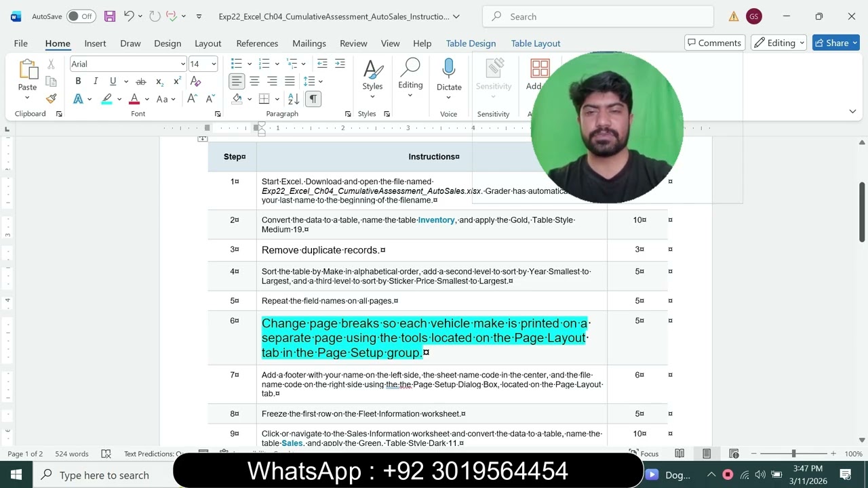Apply Superscript formatting
This screenshot has height=488, width=868.
[177, 81]
